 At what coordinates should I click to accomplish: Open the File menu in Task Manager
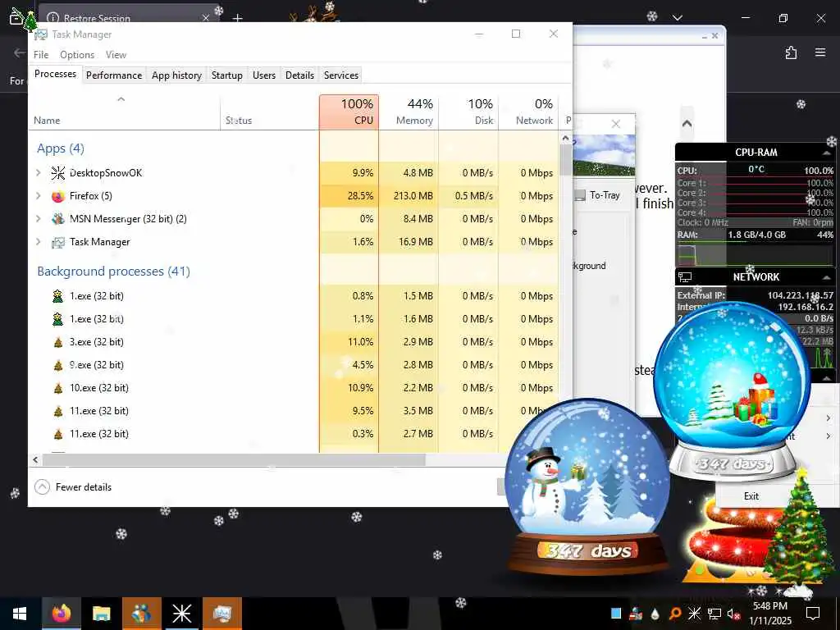41,55
